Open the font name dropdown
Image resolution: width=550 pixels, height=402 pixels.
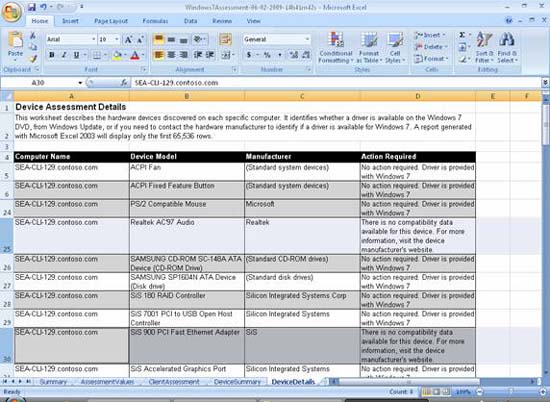click(x=94, y=39)
